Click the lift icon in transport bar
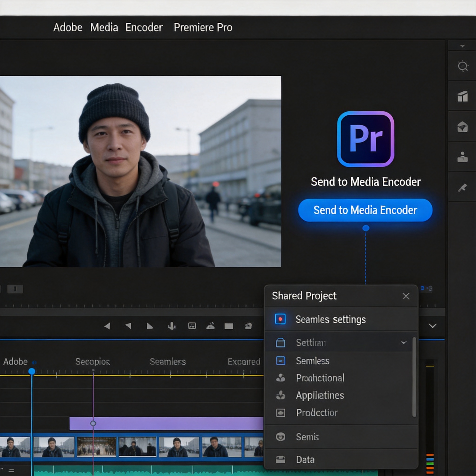Viewport: 476px width, 476px height. [x=210, y=326]
